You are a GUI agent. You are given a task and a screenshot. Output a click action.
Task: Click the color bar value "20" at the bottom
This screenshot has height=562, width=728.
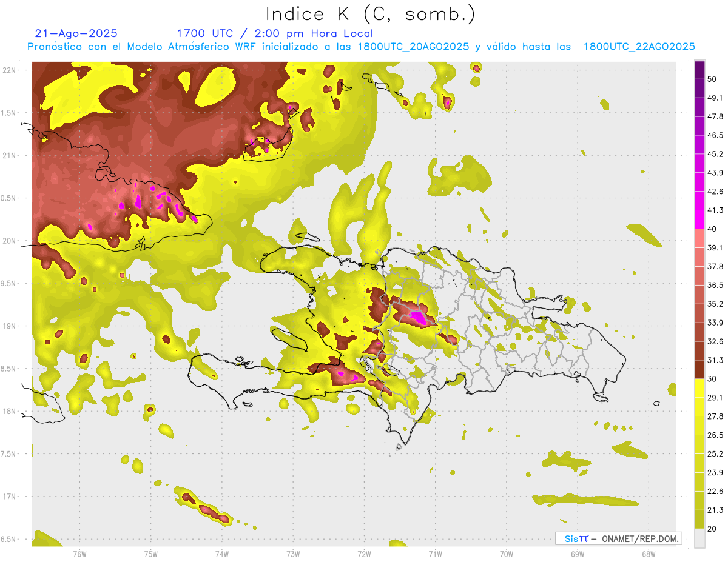(x=712, y=529)
